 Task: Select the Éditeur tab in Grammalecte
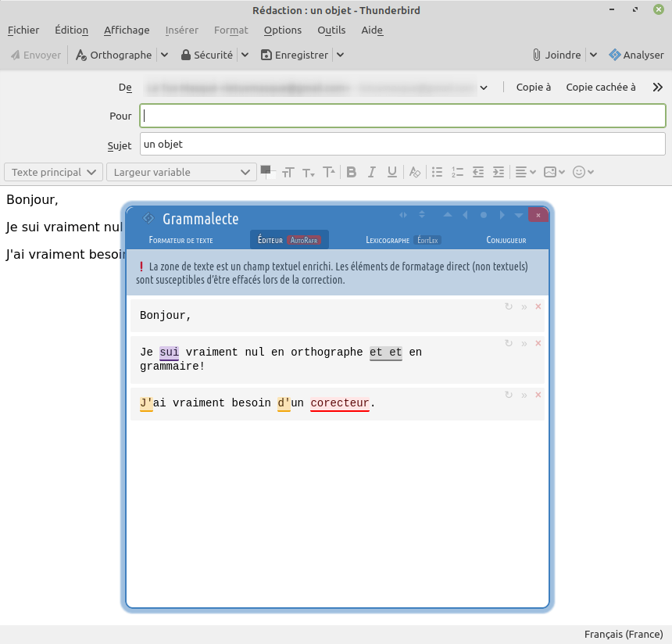click(270, 240)
